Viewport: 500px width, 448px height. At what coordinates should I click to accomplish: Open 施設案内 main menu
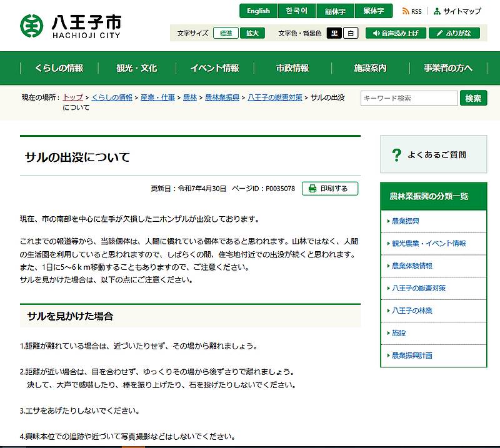pyautogui.click(x=370, y=68)
